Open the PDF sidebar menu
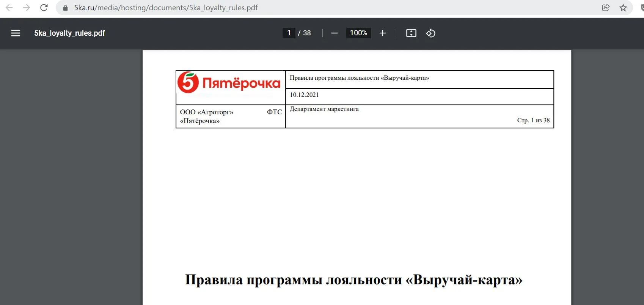The height and width of the screenshot is (305, 644). [16, 33]
